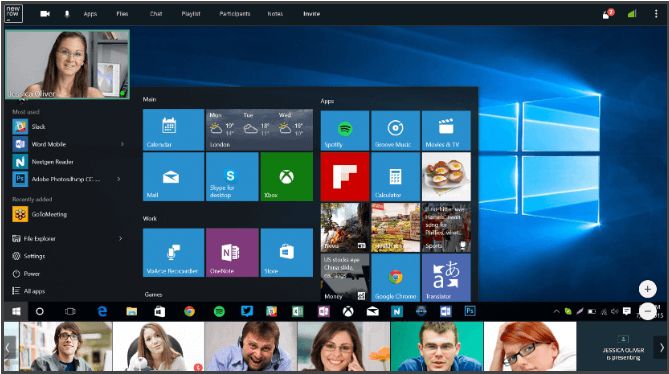This screenshot has width=669, height=374.
Task: Zoom in with the plus button
Action: click(x=647, y=289)
